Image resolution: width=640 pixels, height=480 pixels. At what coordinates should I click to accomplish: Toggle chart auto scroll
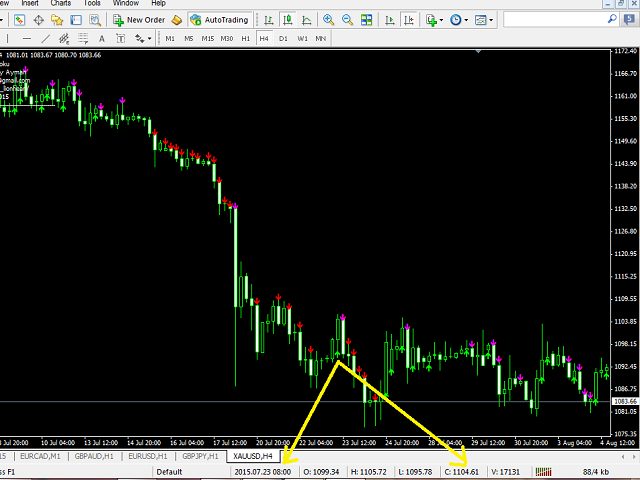click(x=390, y=20)
